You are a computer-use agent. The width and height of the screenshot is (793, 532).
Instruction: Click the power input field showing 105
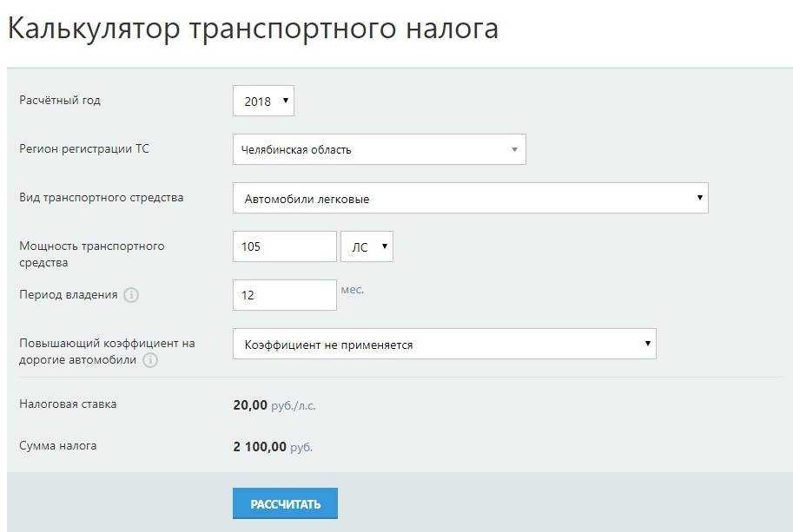point(285,246)
